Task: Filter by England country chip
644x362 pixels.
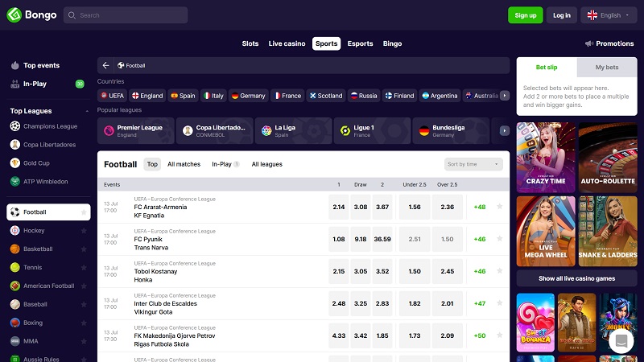Action: [147, 96]
